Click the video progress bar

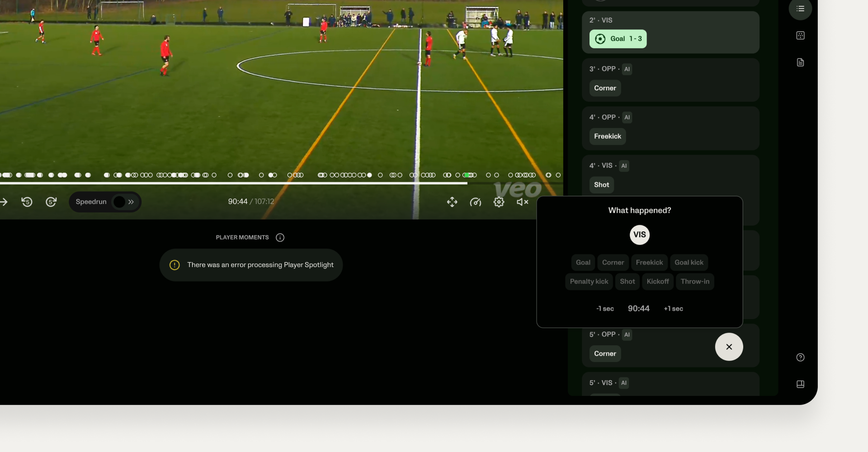pyautogui.click(x=282, y=183)
